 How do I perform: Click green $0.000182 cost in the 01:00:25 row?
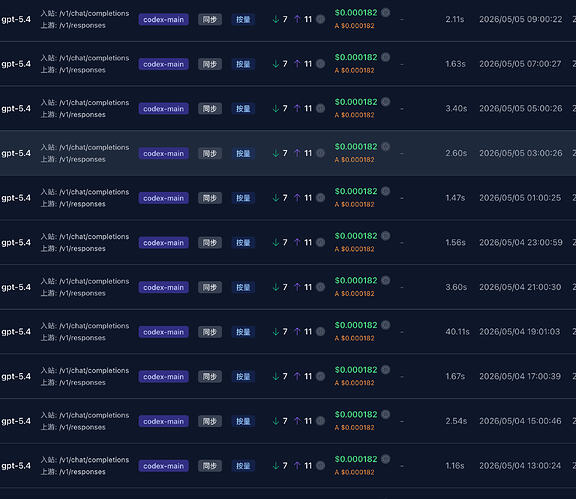356,191
